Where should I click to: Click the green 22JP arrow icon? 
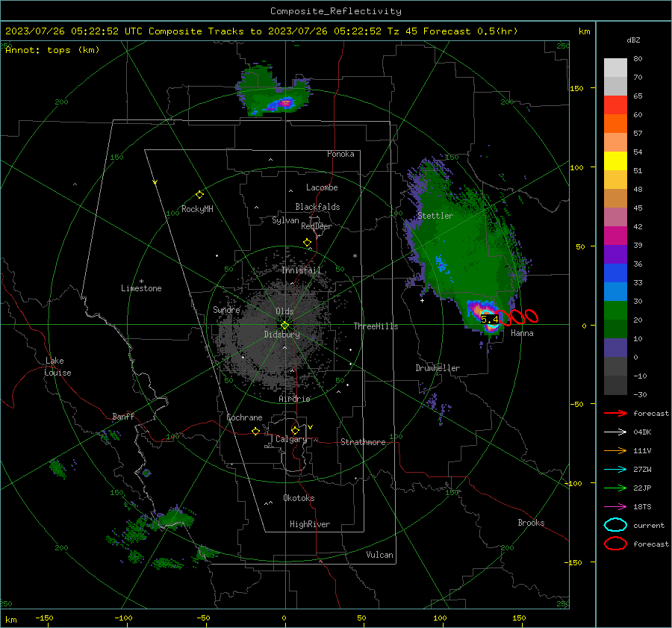click(615, 488)
